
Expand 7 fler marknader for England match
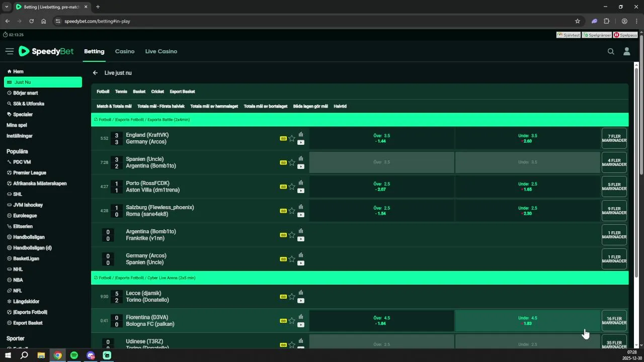click(614, 138)
